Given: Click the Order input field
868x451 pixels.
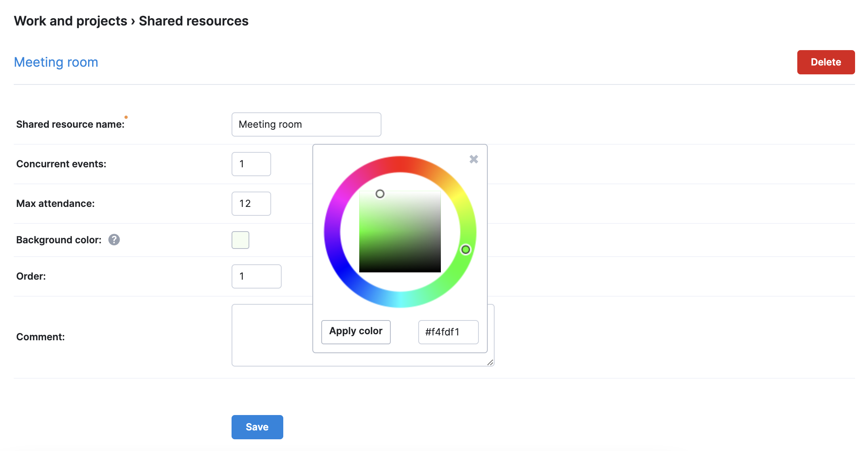Looking at the screenshot, I should click(257, 276).
